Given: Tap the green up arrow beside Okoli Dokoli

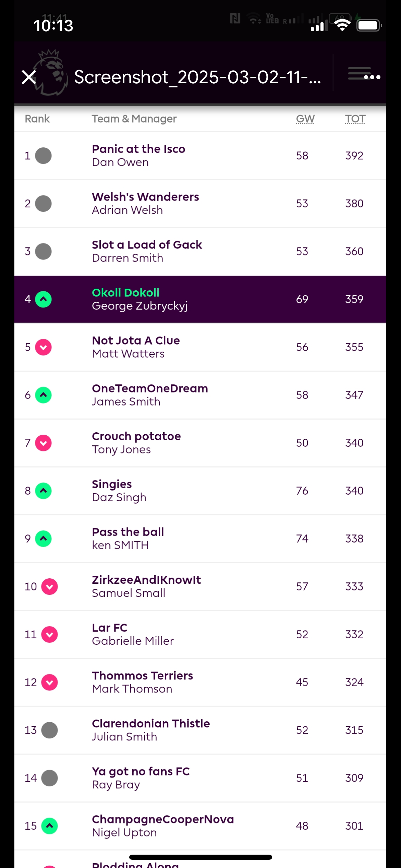Looking at the screenshot, I should pyautogui.click(x=44, y=299).
